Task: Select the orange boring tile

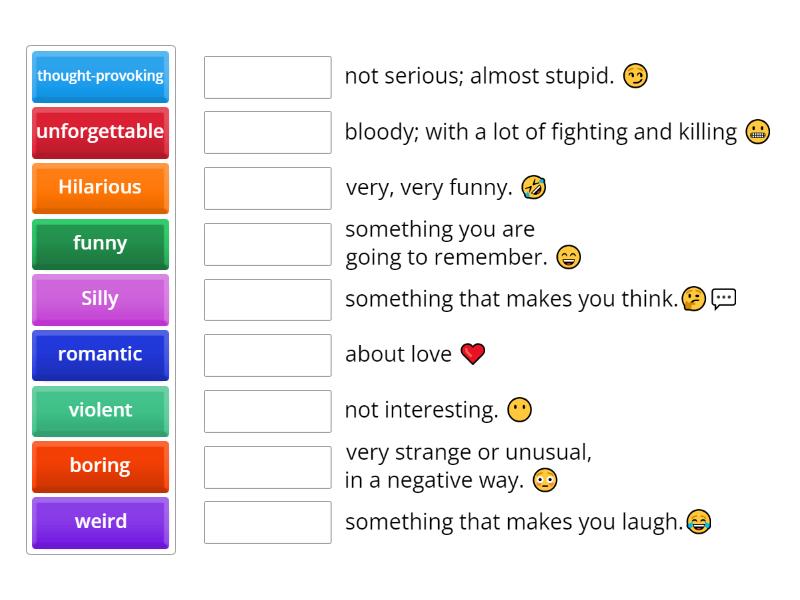Action: 100,466
